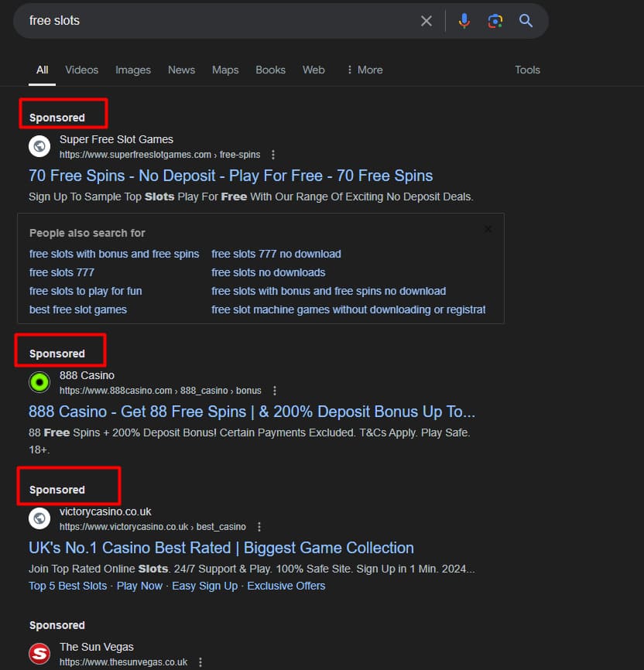Open search by image with the lens icon
Viewport: 644px width, 670px height.
pos(495,21)
